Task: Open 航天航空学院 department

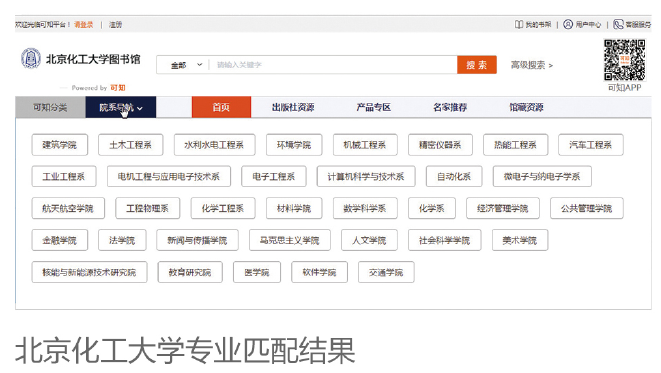Action: [68, 208]
